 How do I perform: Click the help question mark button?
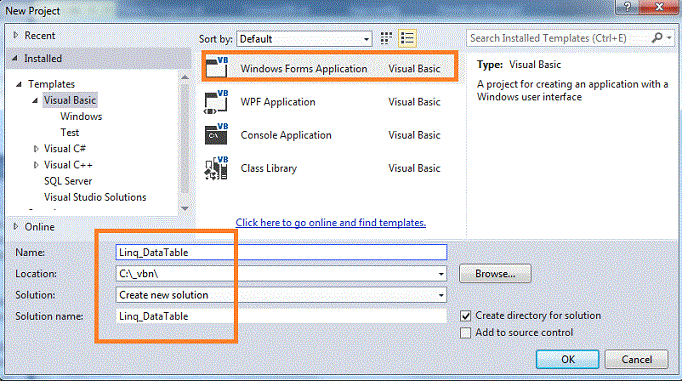tap(627, 7)
